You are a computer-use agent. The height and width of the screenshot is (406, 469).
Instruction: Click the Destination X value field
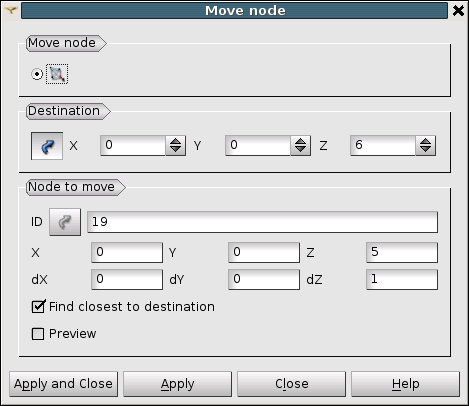(x=133, y=145)
